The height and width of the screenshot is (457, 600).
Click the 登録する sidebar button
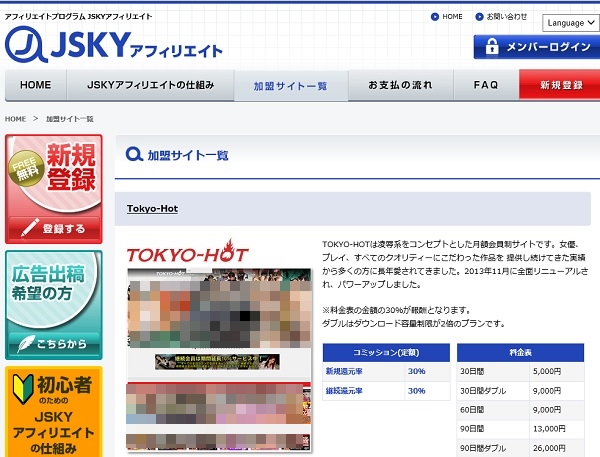pyautogui.click(x=54, y=228)
